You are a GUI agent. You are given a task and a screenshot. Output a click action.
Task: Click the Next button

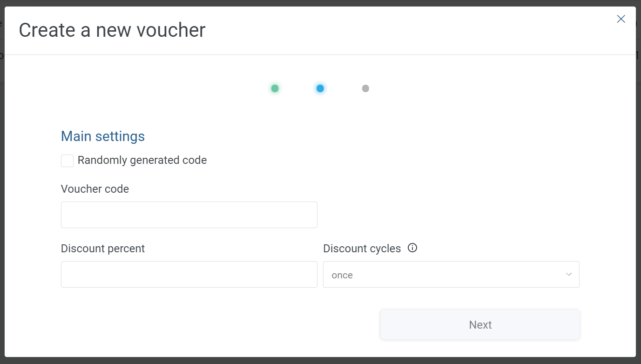tap(480, 324)
